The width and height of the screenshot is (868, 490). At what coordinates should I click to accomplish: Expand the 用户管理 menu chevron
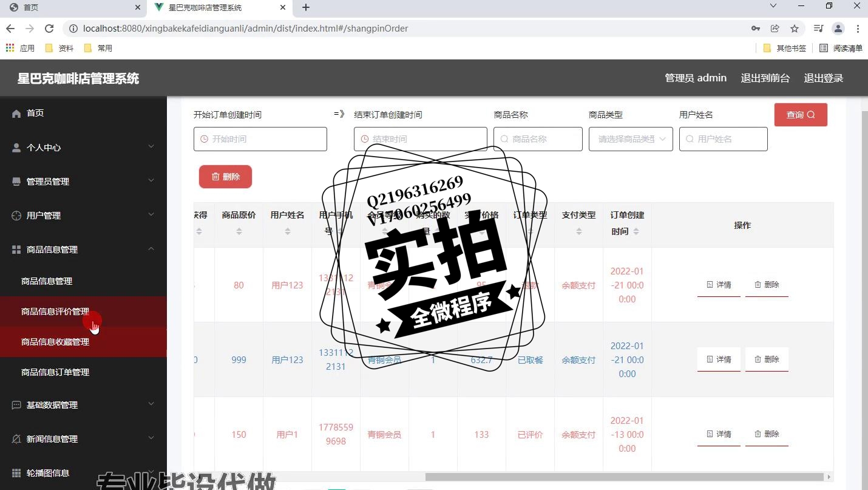tap(151, 215)
